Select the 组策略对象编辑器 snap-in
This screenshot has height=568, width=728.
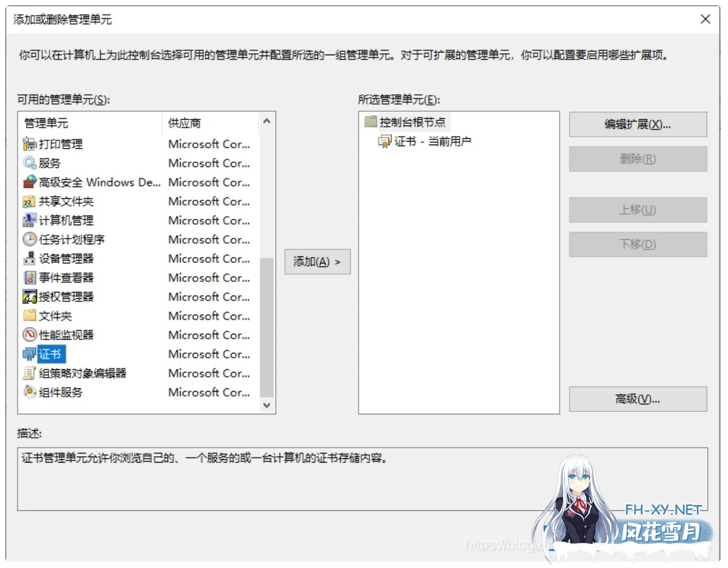[83, 373]
